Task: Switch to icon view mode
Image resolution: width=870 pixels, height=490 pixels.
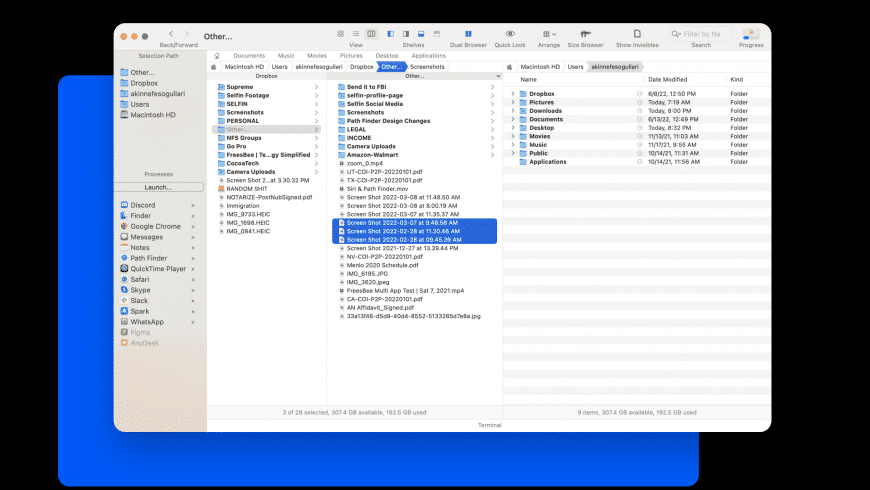Action: [x=341, y=34]
